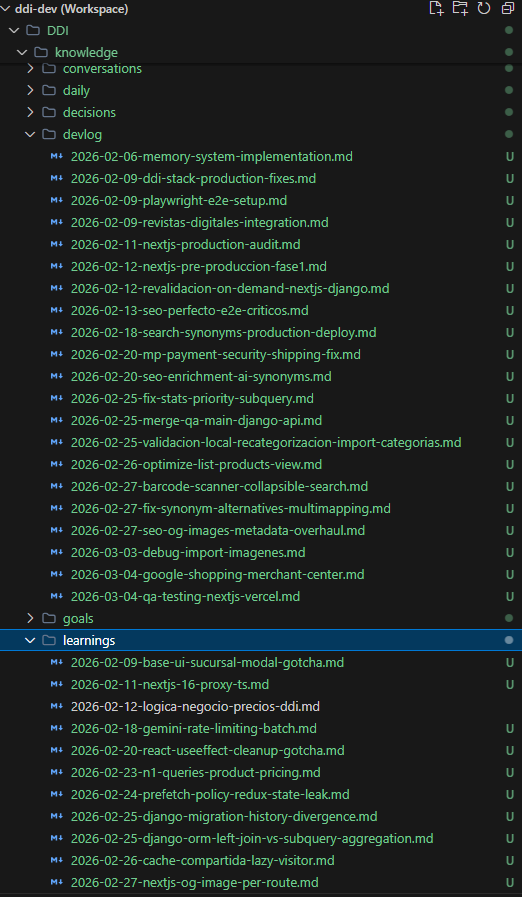Open 2026-02-24-prefetch-policy-redux-state-leak.md
This screenshot has height=897, width=522.
pos(210,795)
